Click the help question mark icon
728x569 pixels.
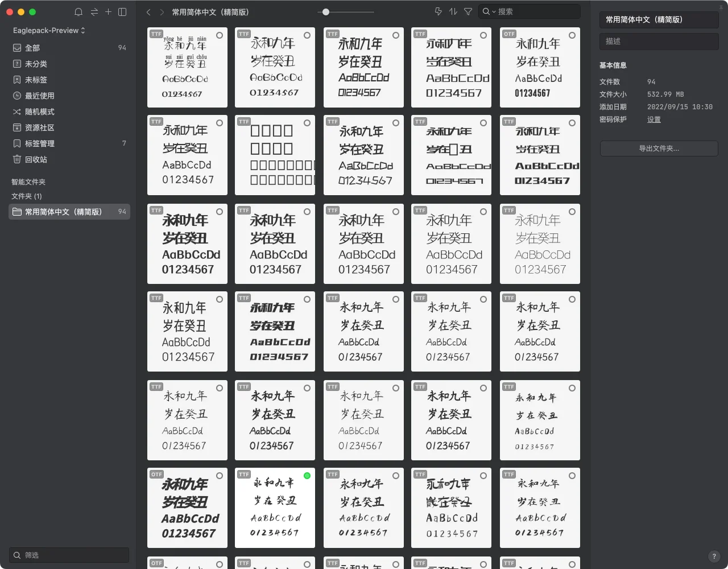(714, 556)
